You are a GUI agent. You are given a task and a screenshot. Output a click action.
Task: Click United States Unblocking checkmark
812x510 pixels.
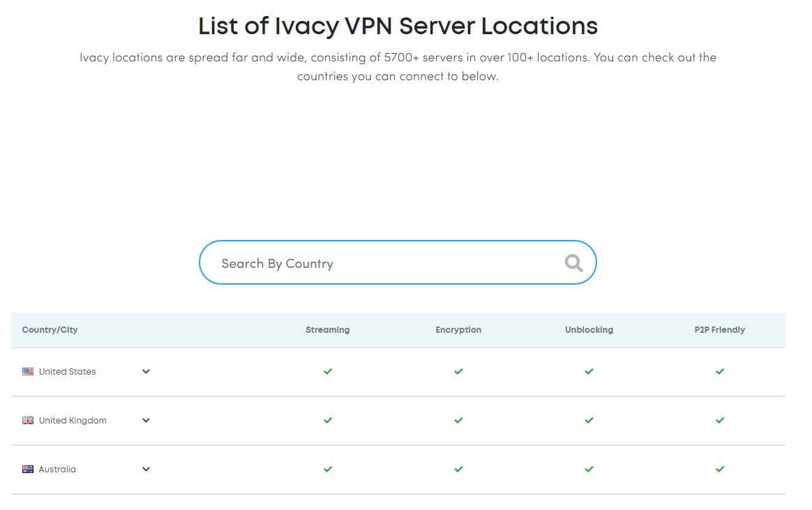tap(589, 372)
